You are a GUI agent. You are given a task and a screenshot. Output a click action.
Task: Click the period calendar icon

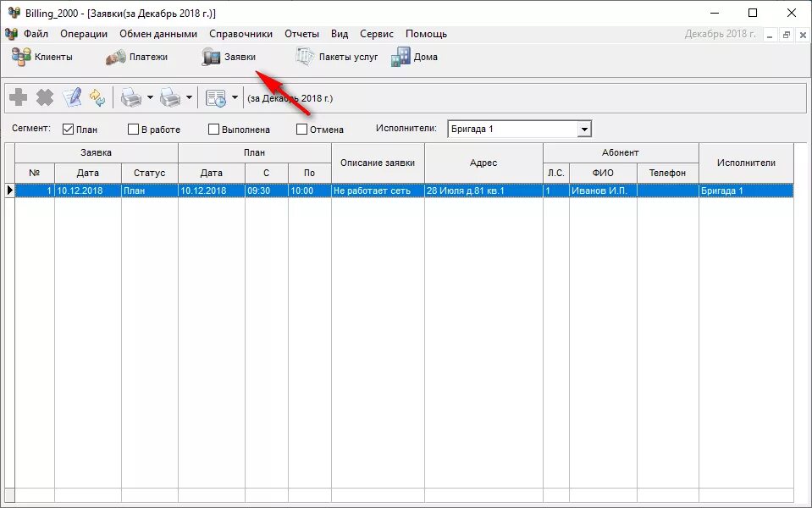215,98
